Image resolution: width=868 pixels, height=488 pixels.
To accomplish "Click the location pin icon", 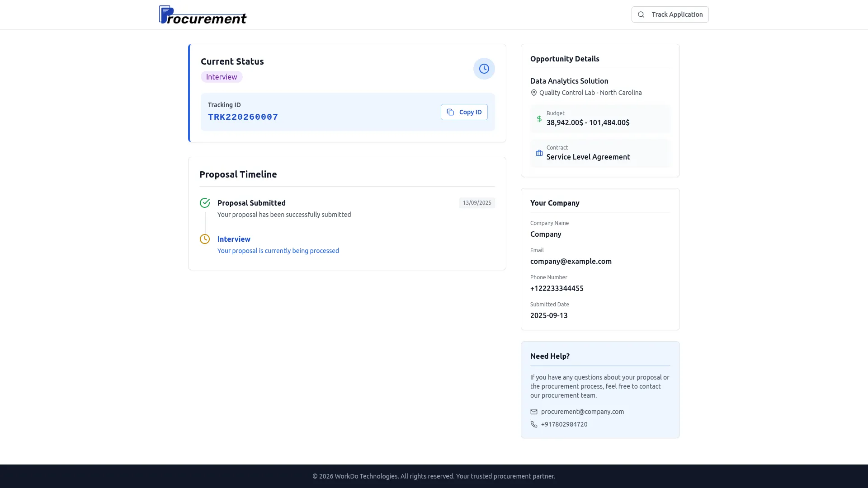I will coord(534,93).
